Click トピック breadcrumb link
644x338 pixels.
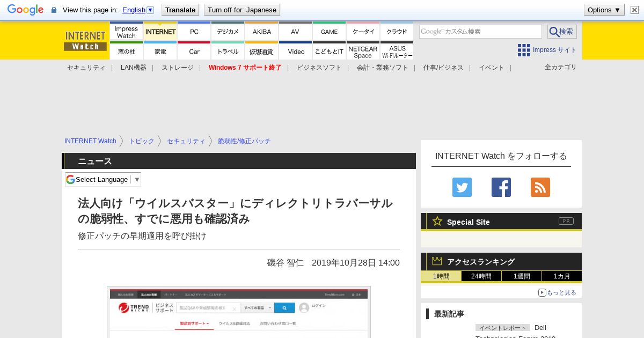click(142, 141)
